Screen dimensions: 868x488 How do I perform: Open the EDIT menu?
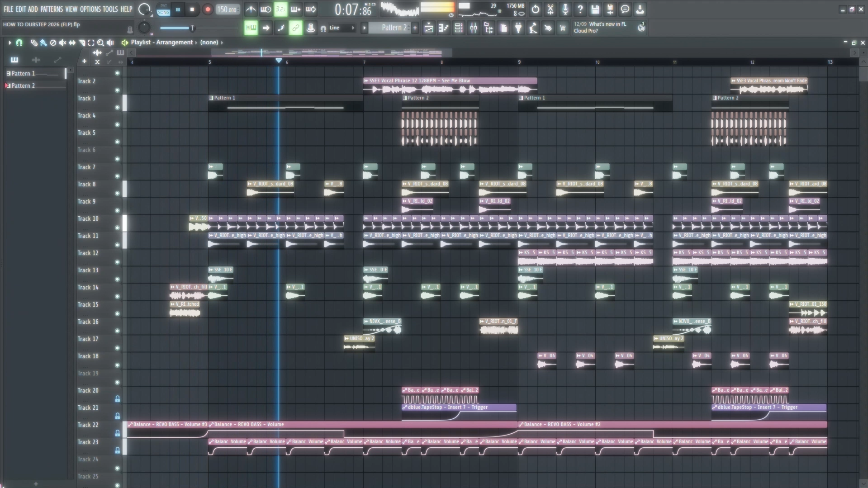pos(21,9)
